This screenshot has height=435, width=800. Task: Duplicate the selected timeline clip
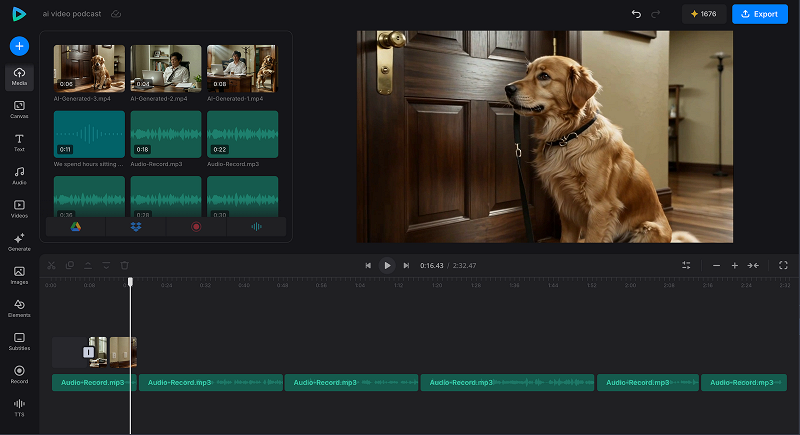pyautogui.click(x=70, y=265)
